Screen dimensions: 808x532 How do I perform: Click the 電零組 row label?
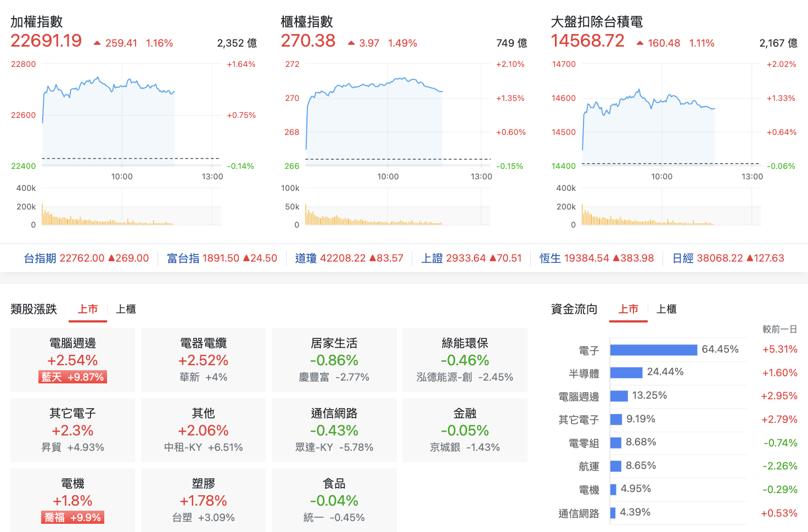coord(583,443)
